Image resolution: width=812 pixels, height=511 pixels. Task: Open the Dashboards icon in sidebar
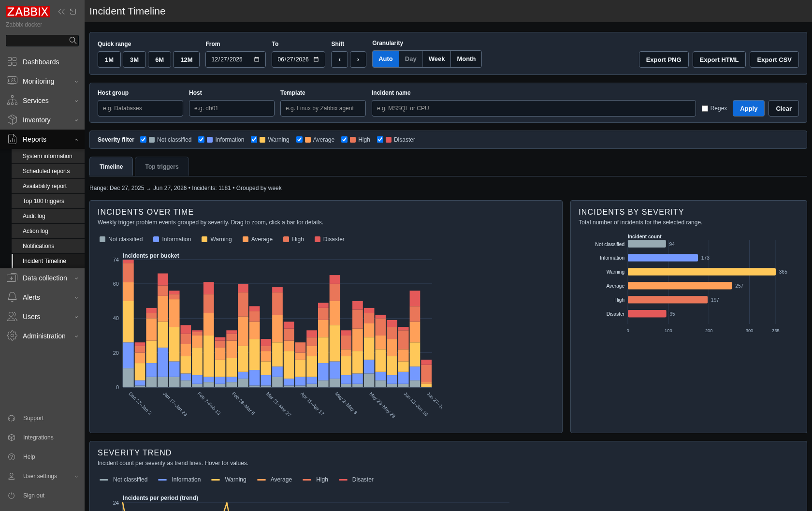pos(12,61)
